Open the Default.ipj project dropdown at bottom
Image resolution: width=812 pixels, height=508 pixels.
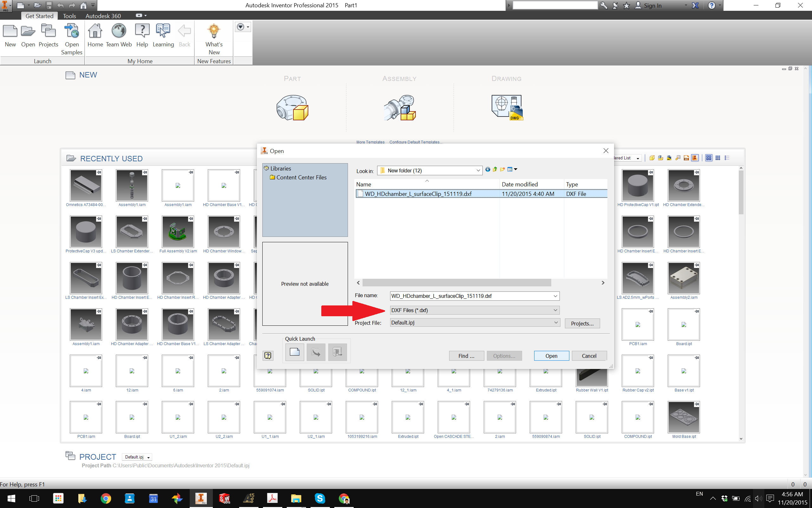137,457
